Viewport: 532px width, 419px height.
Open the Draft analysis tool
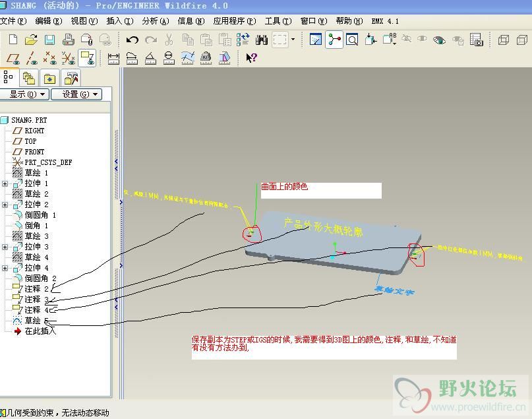click(224, 58)
